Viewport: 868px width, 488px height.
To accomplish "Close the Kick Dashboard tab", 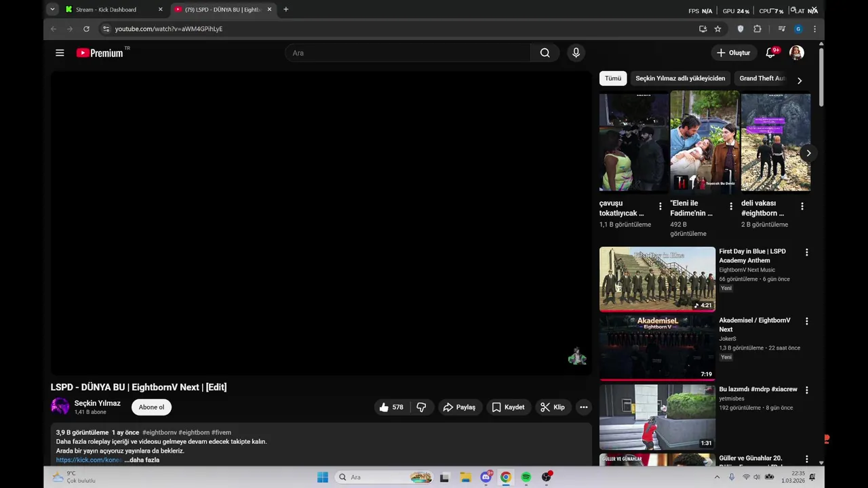I will (161, 9).
